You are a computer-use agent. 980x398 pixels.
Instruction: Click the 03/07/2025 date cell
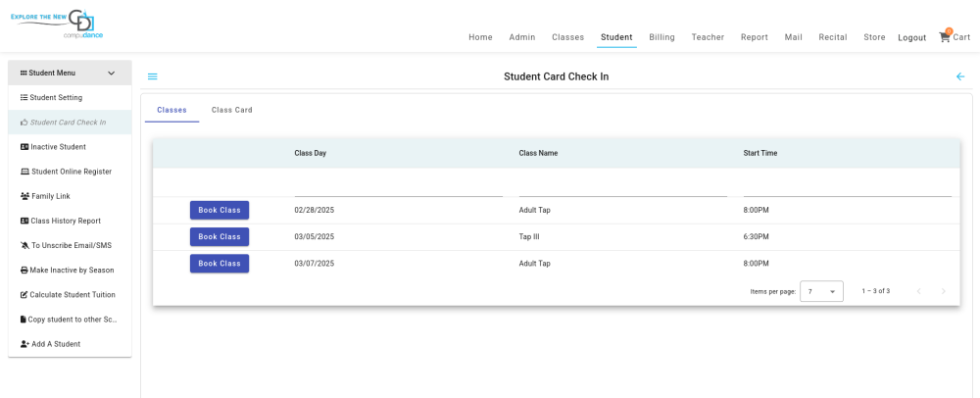(x=315, y=264)
